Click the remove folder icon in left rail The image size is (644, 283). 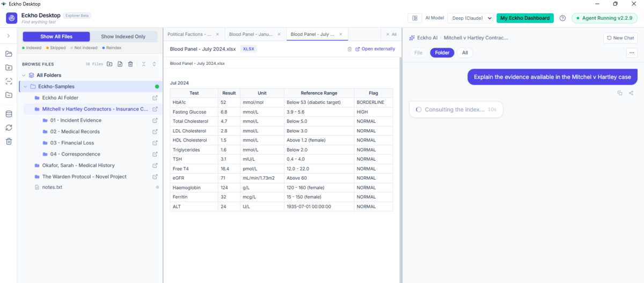(x=9, y=95)
